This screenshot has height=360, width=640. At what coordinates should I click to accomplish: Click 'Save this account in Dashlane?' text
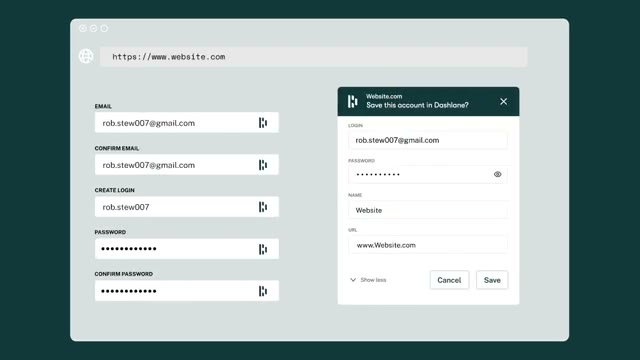click(417, 105)
